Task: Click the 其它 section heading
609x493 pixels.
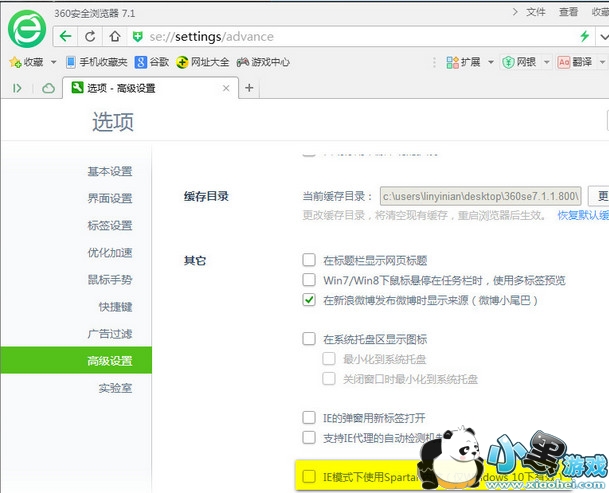Action: click(x=195, y=260)
